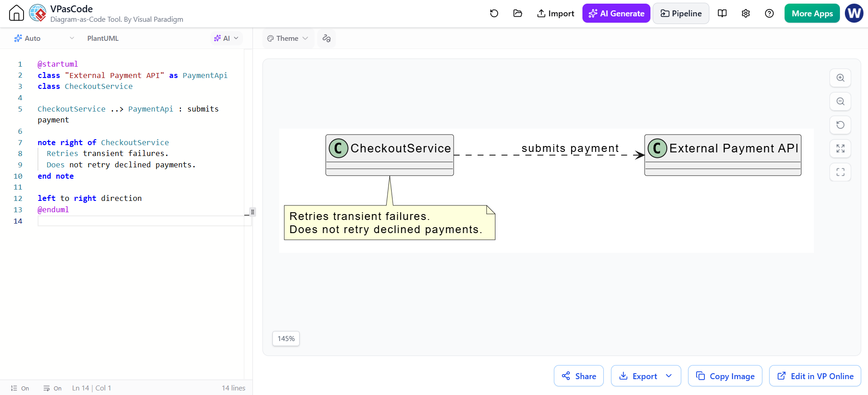Click the VPasCode logo icon
The image size is (868, 395).
click(38, 13)
